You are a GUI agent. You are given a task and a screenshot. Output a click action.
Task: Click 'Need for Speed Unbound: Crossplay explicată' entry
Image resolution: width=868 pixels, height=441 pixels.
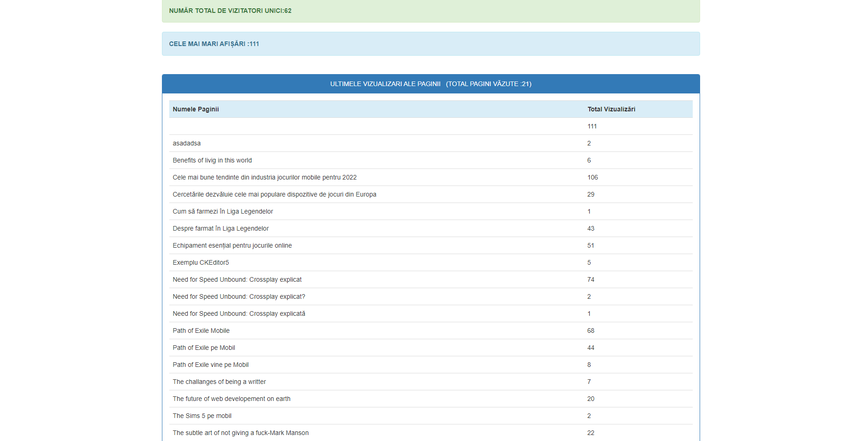(x=239, y=313)
